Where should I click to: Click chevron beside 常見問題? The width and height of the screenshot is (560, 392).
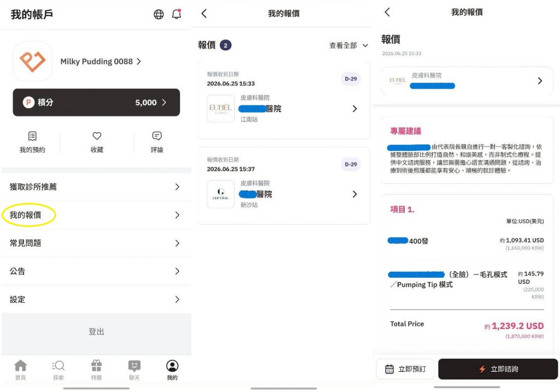[x=177, y=243]
